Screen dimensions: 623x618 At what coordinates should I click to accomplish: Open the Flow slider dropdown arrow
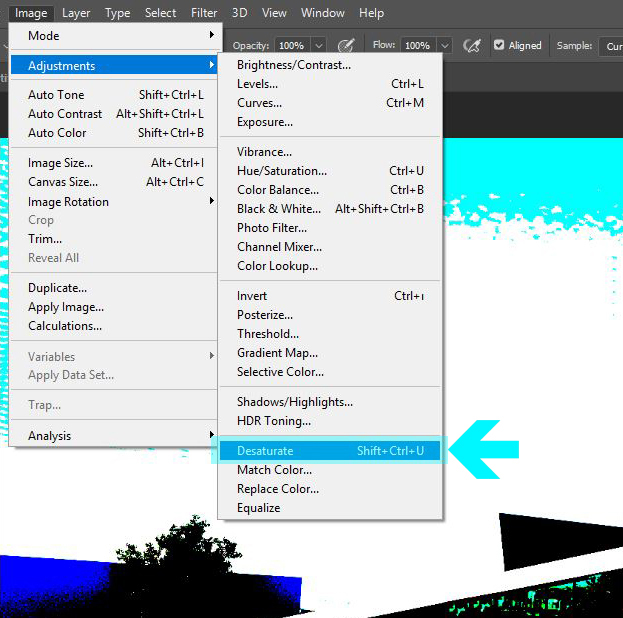tap(445, 46)
